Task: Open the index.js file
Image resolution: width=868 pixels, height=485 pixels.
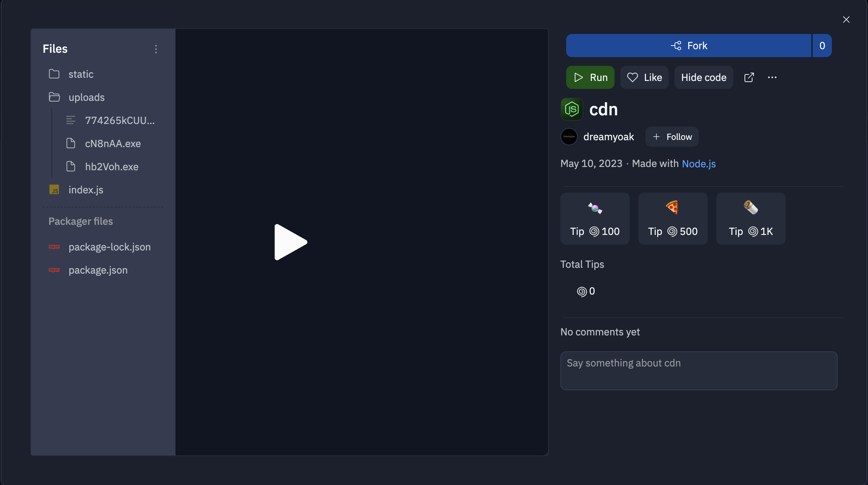Action: (86, 190)
